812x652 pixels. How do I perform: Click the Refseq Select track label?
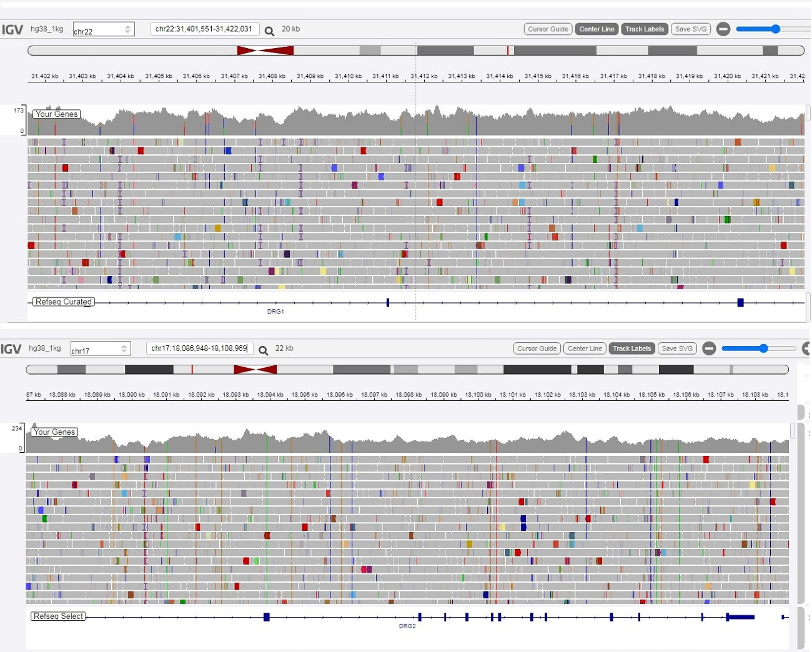tap(58, 616)
